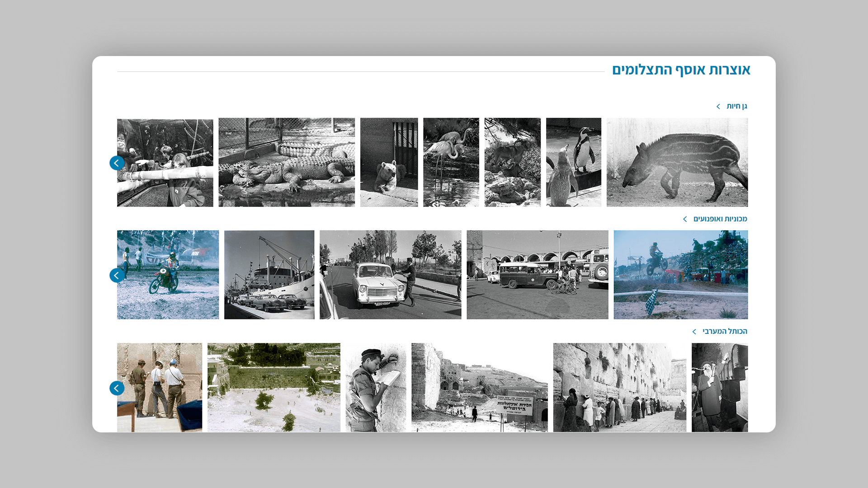
Task: Open the white car on road photo
Action: click(x=390, y=275)
